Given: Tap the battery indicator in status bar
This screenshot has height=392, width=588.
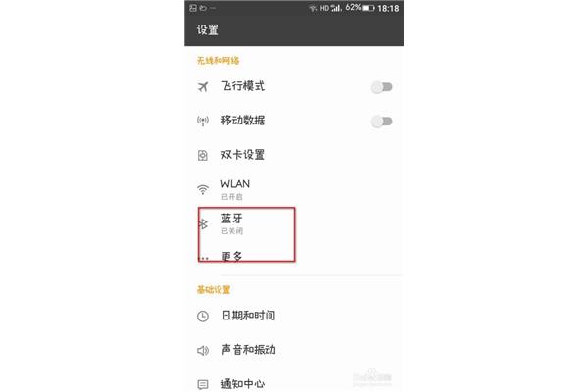Looking at the screenshot, I should click(368, 8).
